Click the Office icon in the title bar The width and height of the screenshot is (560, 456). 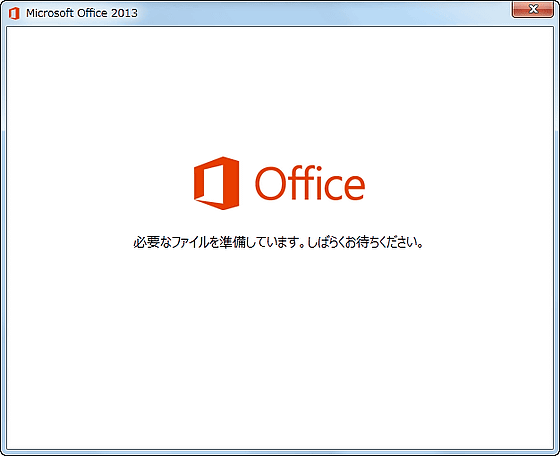(x=14, y=13)
